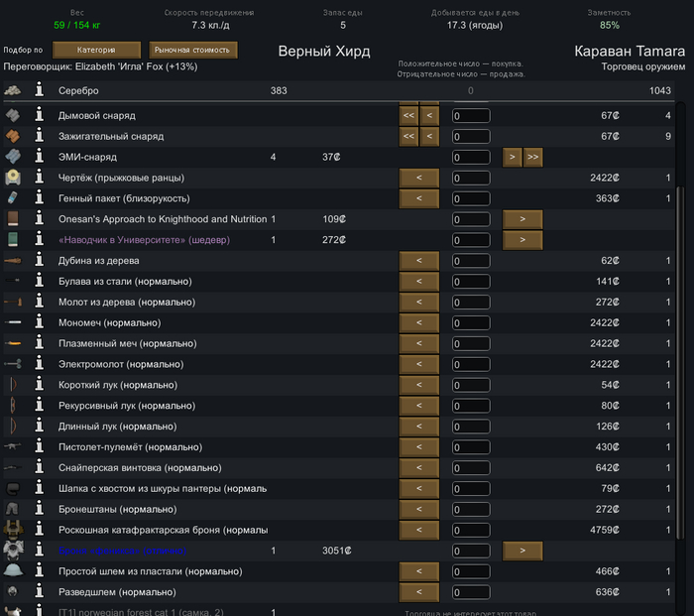Click the Генный пакет item icon
This screenshot has height=616, width=694.
point(13,198)
